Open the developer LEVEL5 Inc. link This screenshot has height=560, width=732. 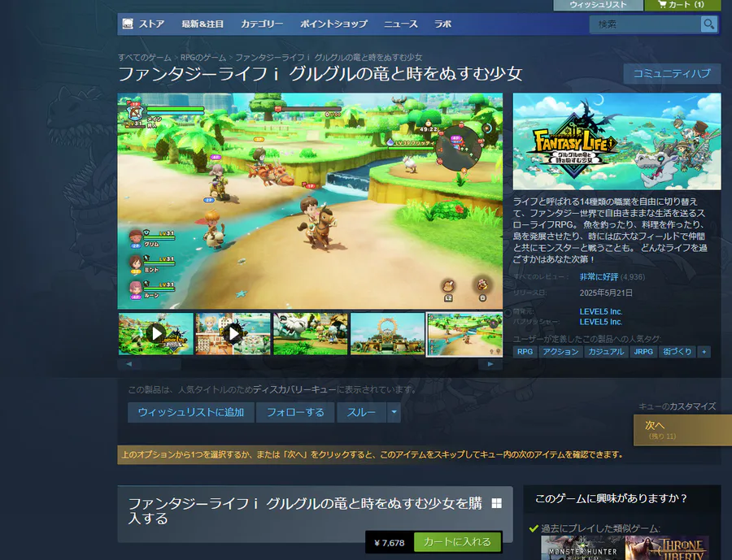pos(601,312)
